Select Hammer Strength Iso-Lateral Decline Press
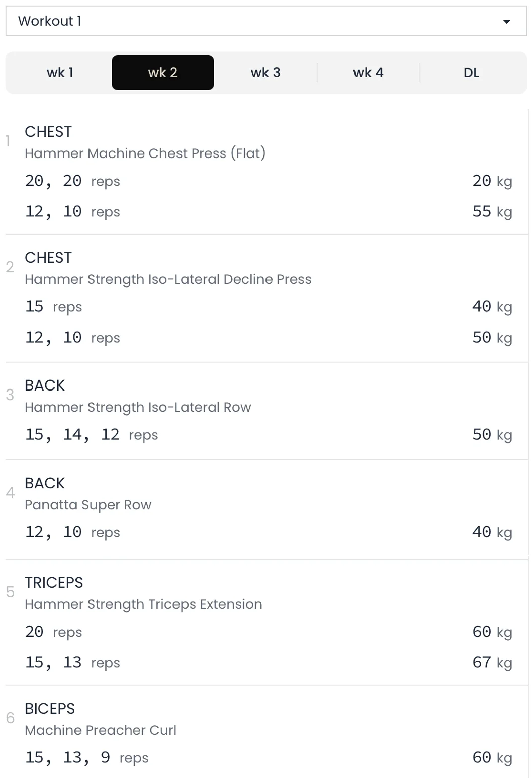The image size is (532, 780). coord(168,279)
